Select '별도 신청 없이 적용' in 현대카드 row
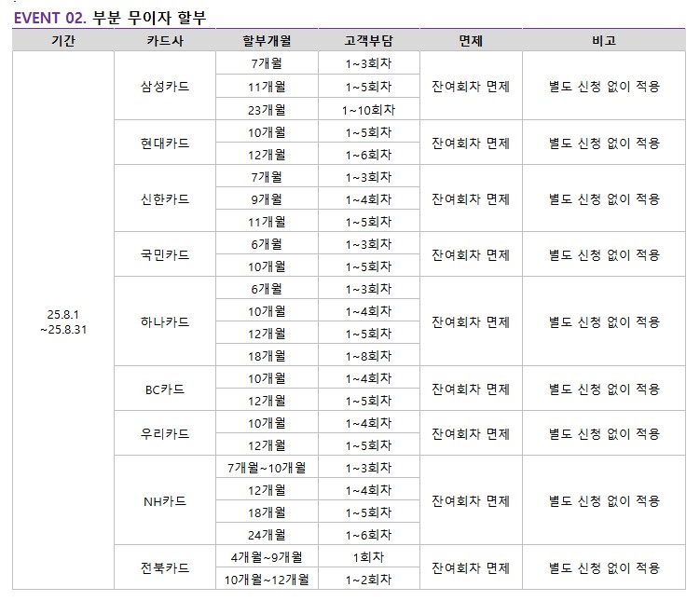The height and width of the screenshot is (601, 700). 604,143
